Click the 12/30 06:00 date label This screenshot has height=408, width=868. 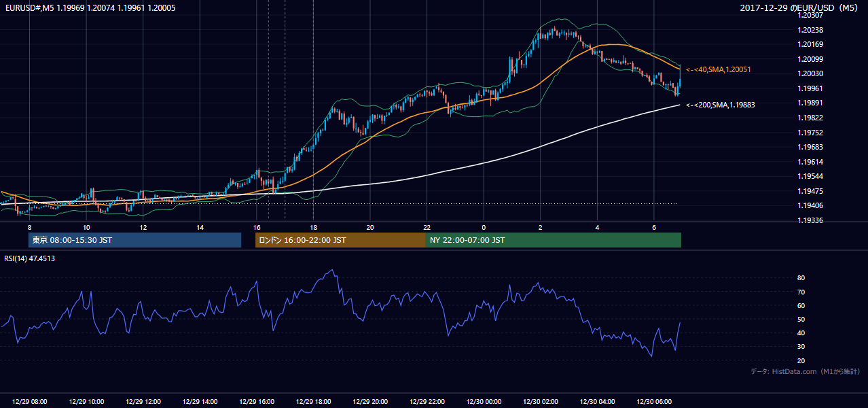pos(654,402)
